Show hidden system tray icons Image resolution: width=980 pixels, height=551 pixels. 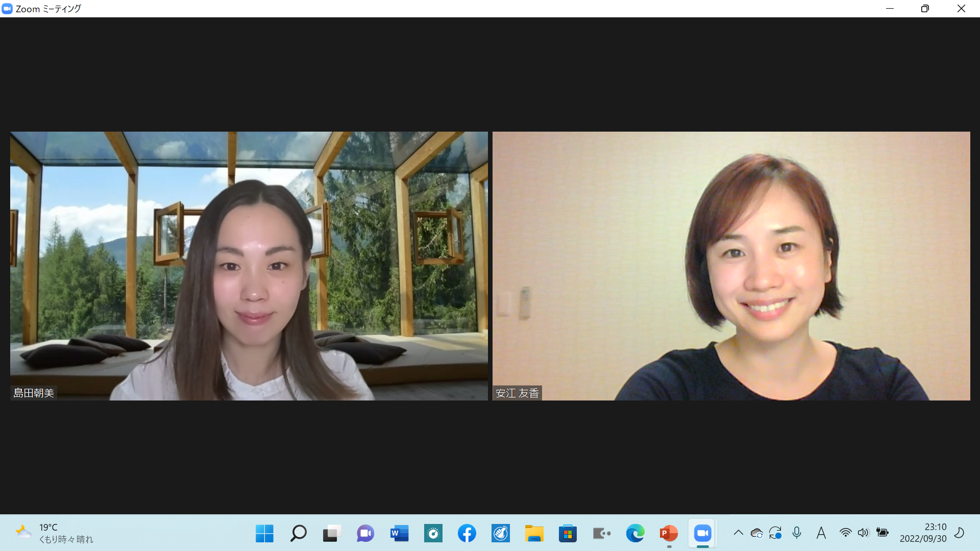click(738, 533)
